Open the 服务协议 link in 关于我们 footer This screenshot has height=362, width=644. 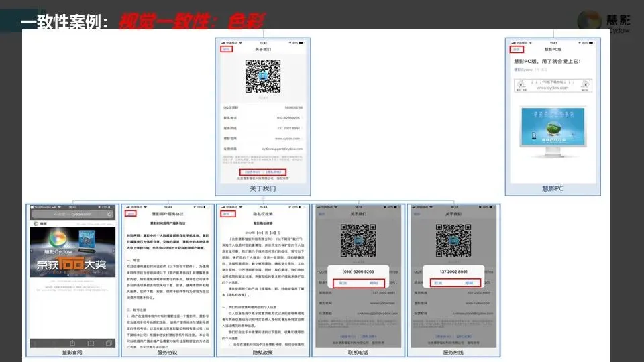coord(253,172)
